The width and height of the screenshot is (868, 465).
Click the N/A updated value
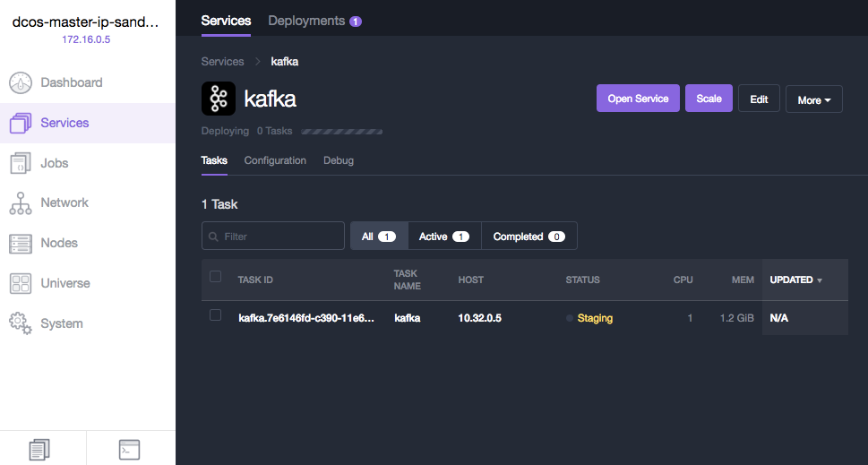tap(779, 318)
